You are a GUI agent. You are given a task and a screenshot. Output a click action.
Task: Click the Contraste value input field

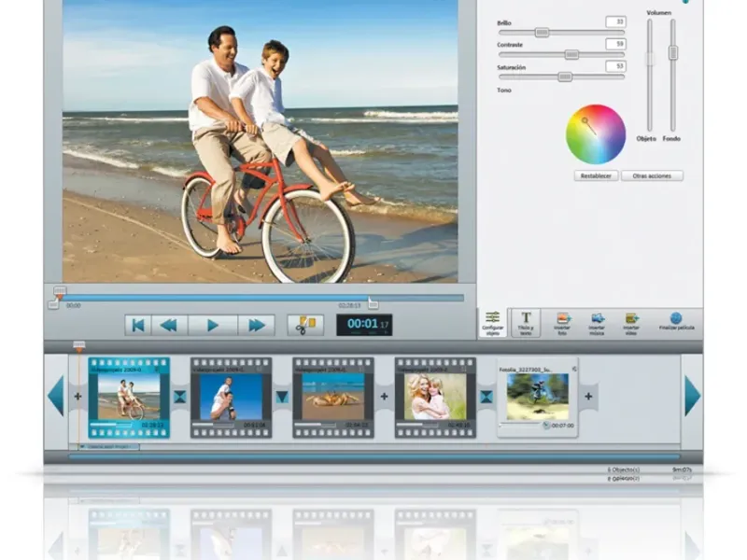(x=614, y=44)
